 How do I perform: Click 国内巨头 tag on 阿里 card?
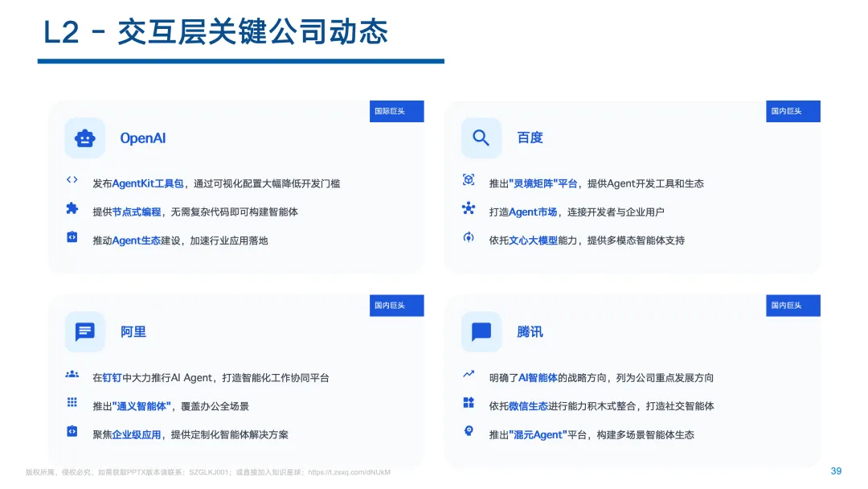397,306
